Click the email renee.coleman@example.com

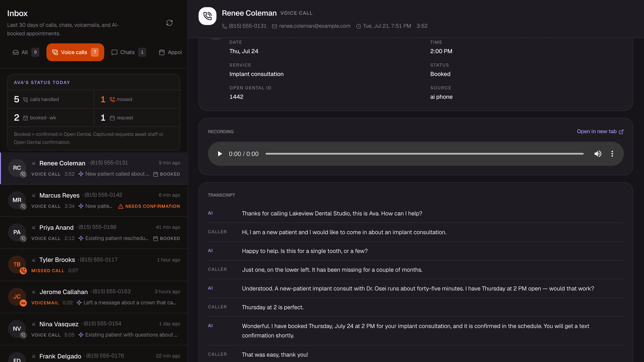click(x=315, y=26)
